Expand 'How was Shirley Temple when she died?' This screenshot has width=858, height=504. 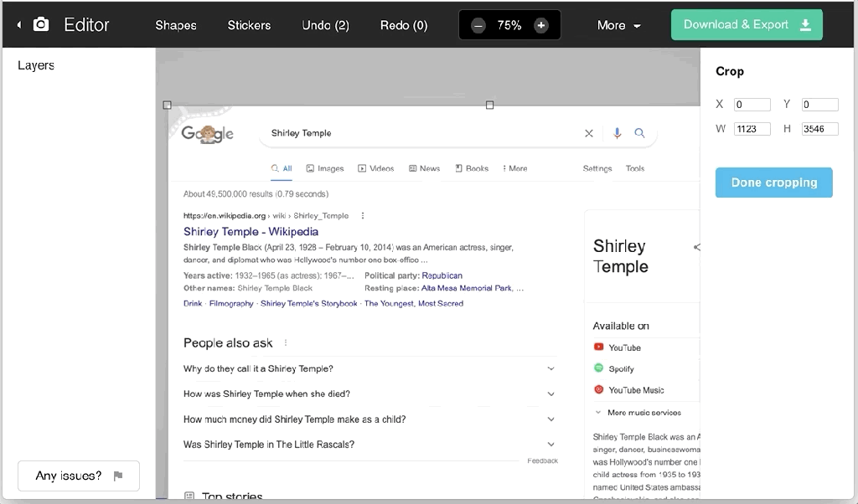click(x=550, y=393)
